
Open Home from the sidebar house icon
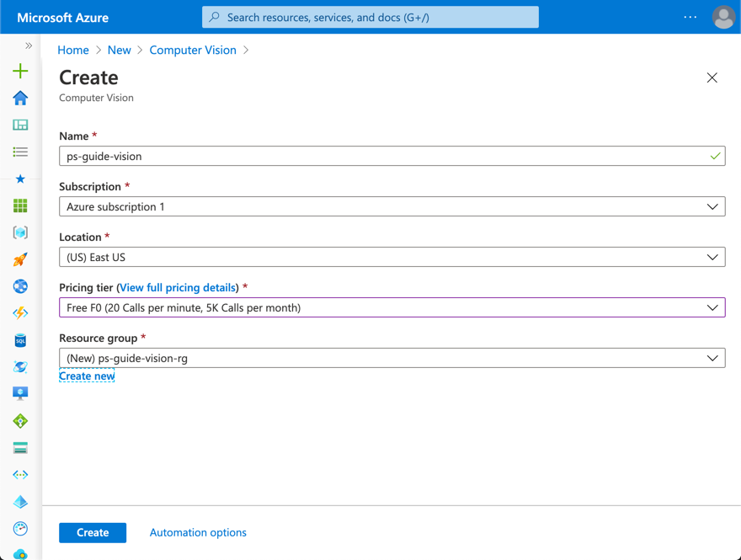click(20, 99)
